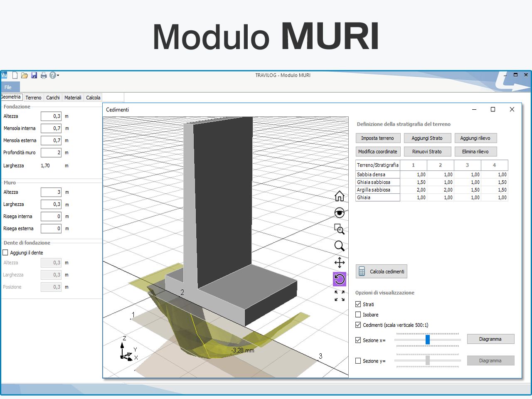Open the File menu
Image resolution: width=532 pixels, height=399 pixels.
[x=8, y=87]
